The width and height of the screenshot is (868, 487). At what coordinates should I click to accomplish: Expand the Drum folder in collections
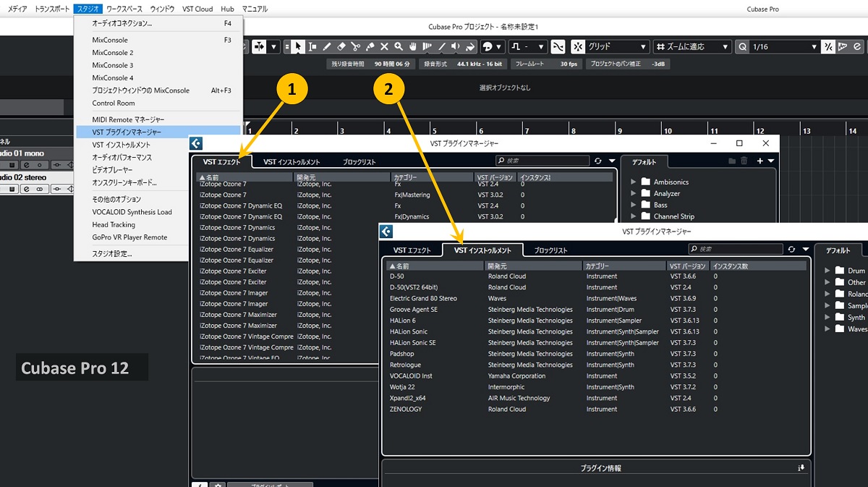[827, 271]
